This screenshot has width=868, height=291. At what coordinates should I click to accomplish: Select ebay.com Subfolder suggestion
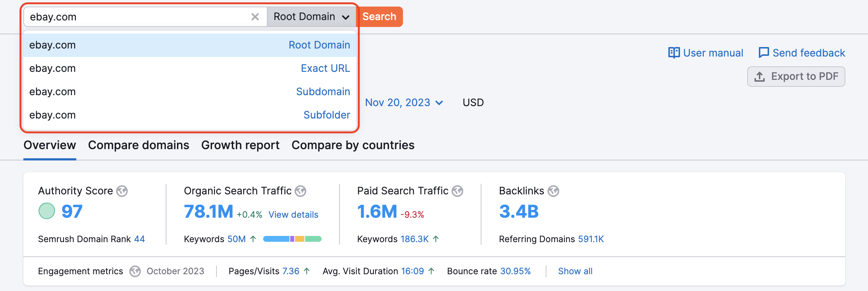(x=190, y=115)
